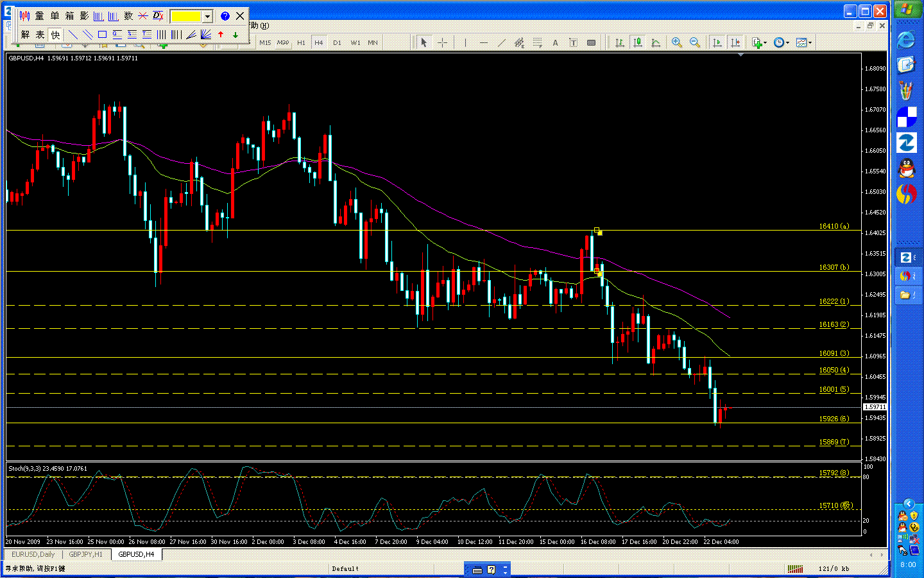
Task: Toggle the 快 button on floating toolbar
Action: [x=55, y=35]
